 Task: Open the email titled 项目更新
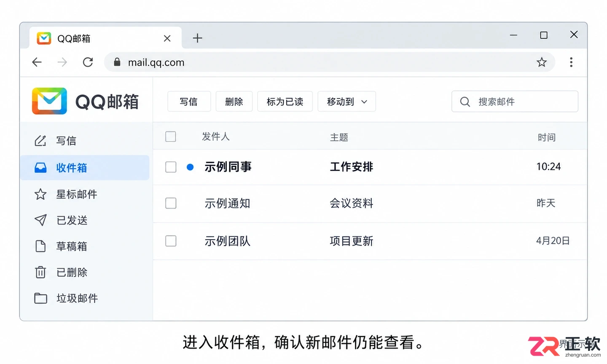pyautogui.click(x=352, y=241)
